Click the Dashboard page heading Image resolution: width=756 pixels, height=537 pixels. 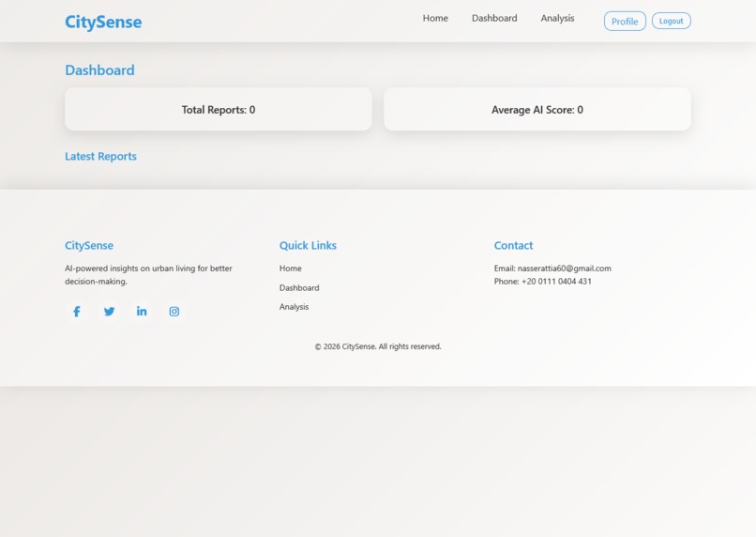(x=99, y=70)
